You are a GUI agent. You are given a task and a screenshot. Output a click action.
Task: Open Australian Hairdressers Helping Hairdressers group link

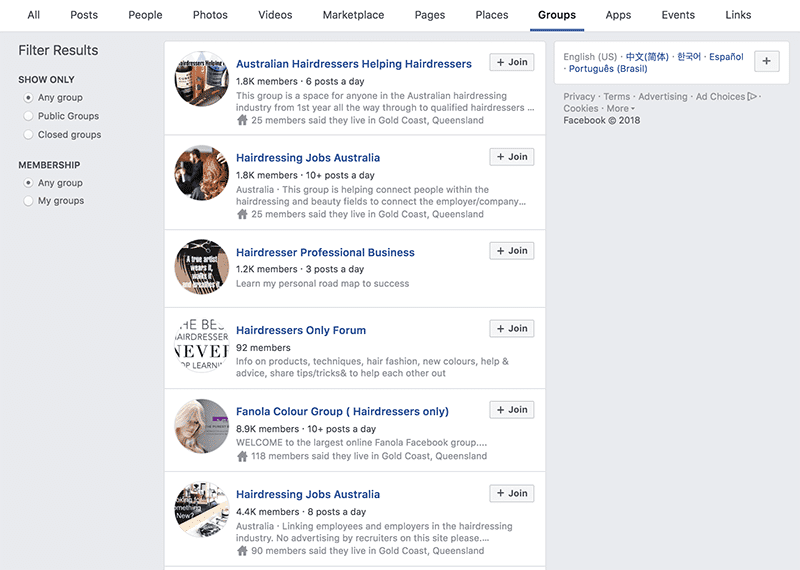354,64
